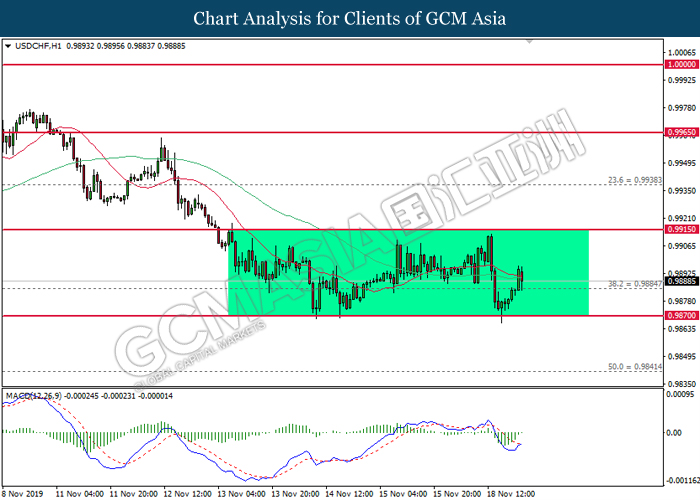Image resolution: width=700 pixels, height=500 pixels.
Task: Click the 50.0 = 0.98414 Fibonacci label
Action: [x=635, y=367]
